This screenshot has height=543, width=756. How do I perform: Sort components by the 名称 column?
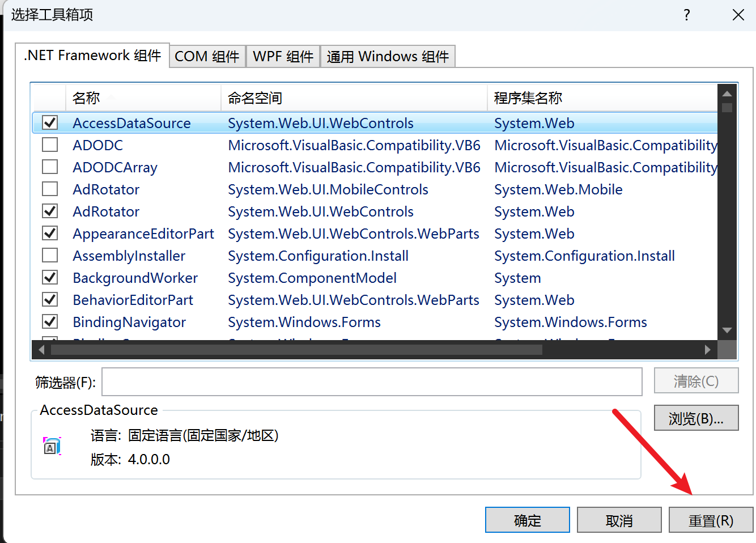point(86,97)
